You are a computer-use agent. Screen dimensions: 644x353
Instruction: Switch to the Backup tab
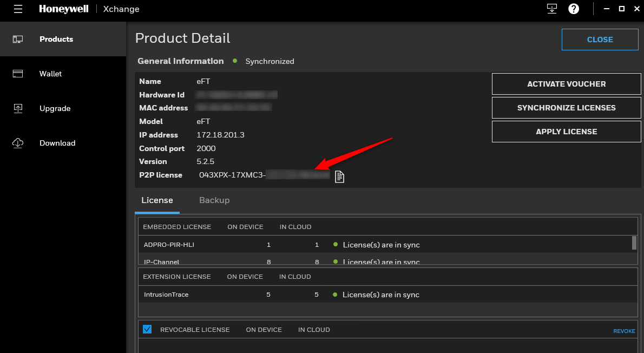[214, 200]
